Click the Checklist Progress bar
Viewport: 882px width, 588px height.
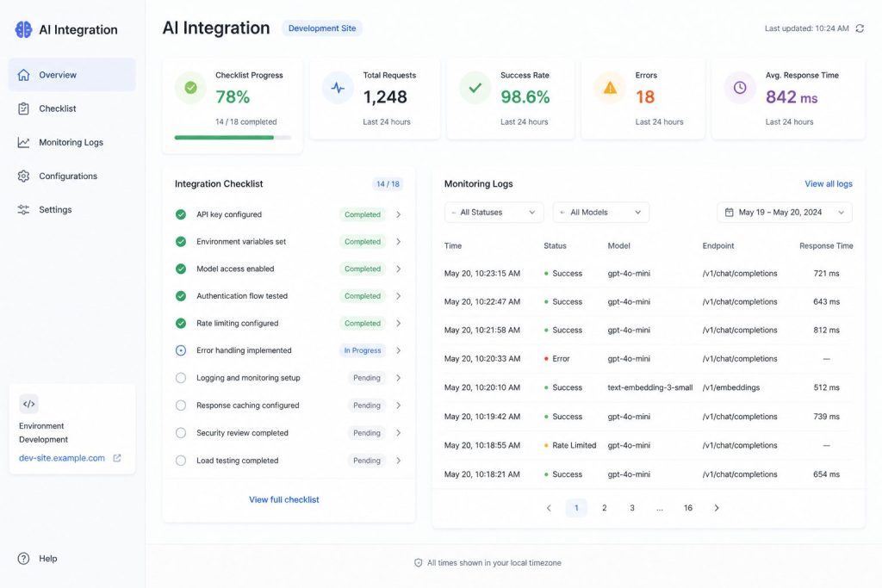point(233,137)
